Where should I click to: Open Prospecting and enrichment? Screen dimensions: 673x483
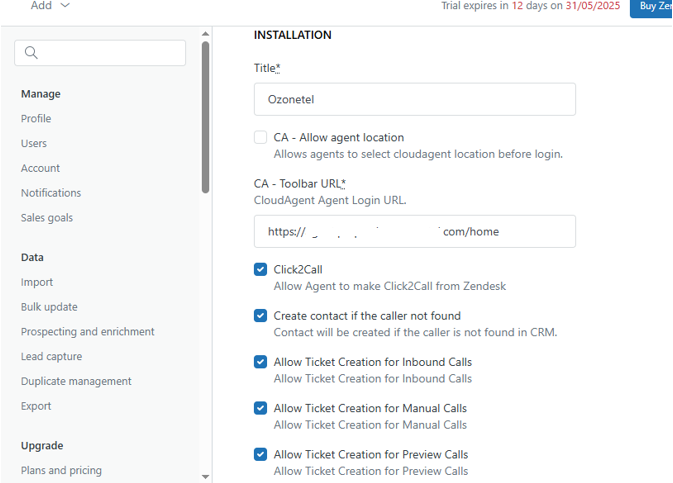click(x=88, y=331)
